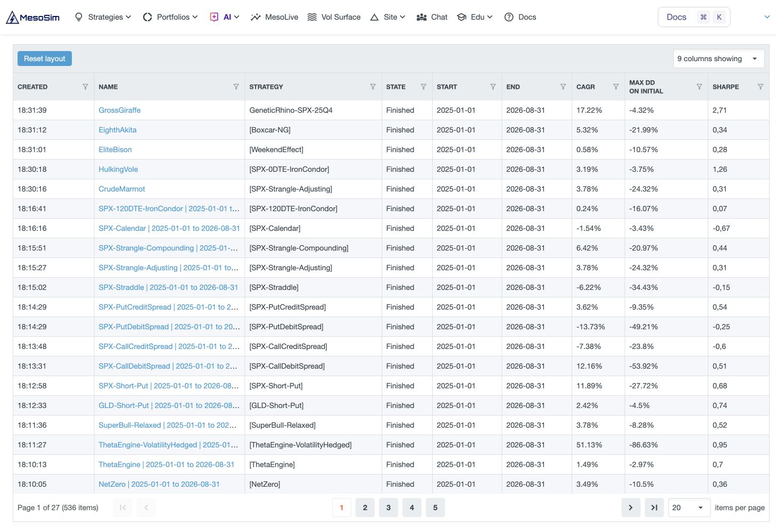This screenshot has height=532, width=776.
Task: Expand the Strategies menu
Action: click(103, 17)
